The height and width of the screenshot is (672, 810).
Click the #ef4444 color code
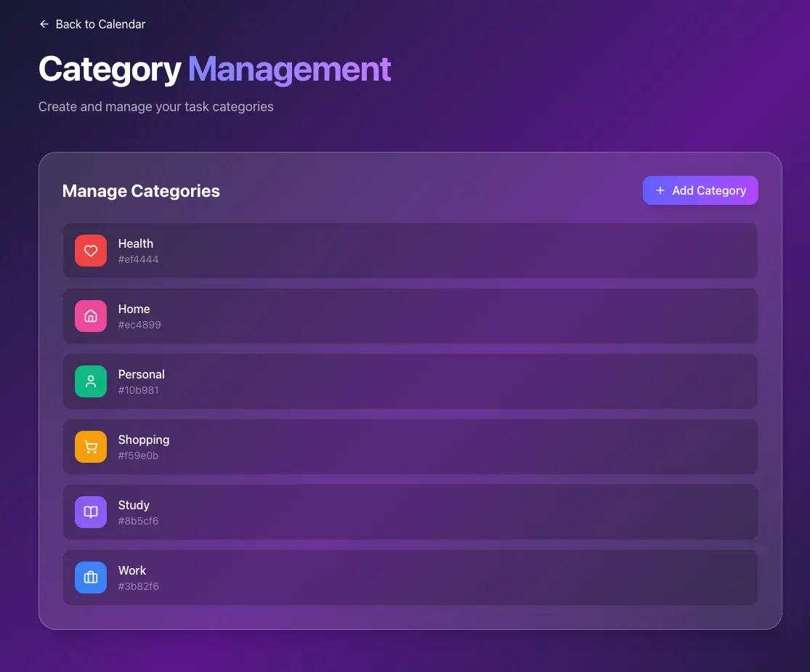coord(138,259)
